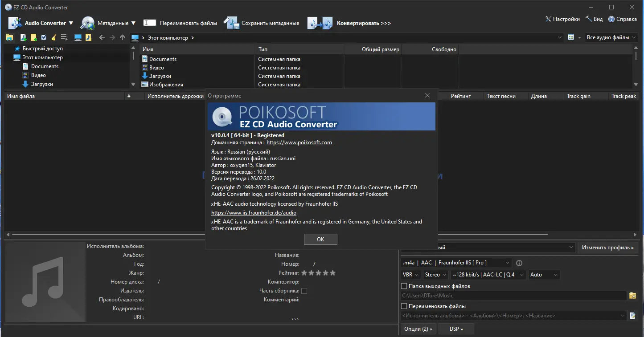Click the Сохранить метаданные icon
This screenshot has height=337, width=644.
231,22
